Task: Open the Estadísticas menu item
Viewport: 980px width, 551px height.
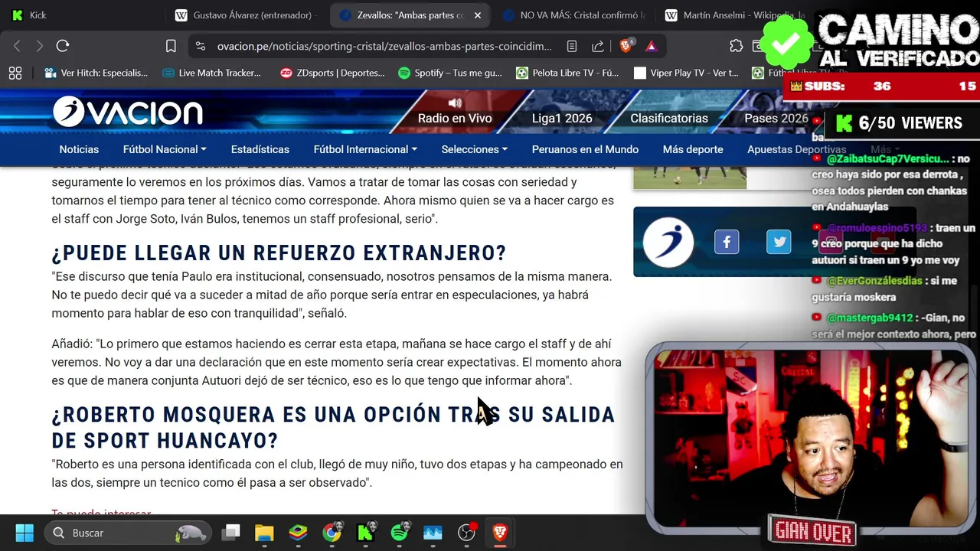Action: pos(260,149)
